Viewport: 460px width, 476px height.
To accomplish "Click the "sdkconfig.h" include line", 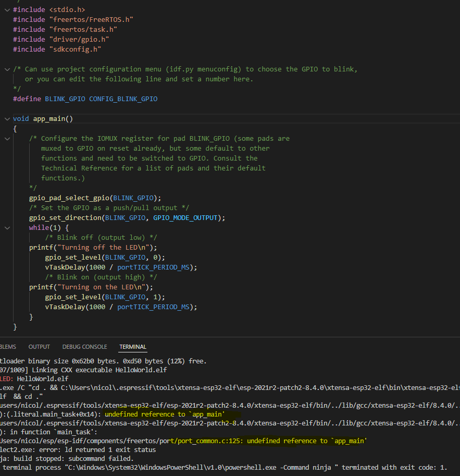I will pos(57,50).
